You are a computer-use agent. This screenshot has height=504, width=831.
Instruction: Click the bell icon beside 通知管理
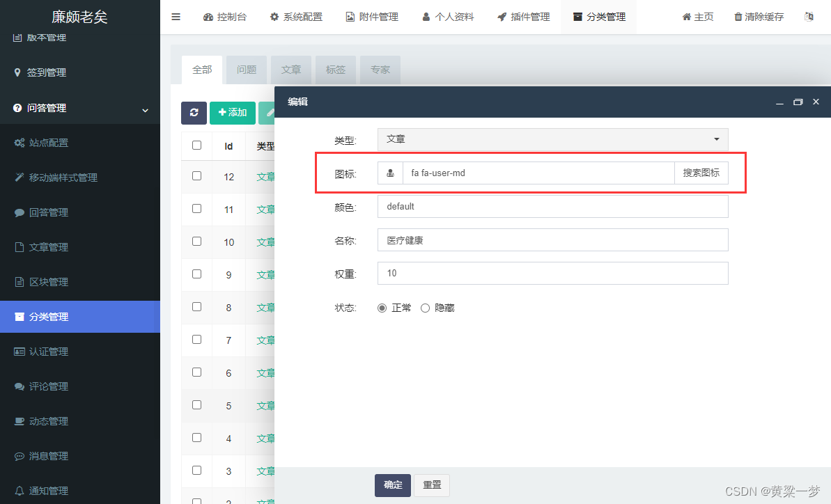coord(19,491)
